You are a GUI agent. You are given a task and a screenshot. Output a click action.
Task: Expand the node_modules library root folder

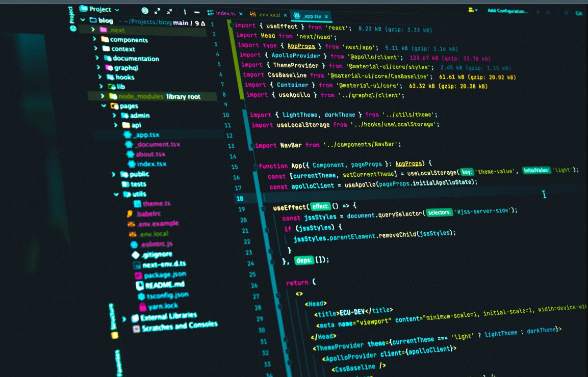point(103,96)
